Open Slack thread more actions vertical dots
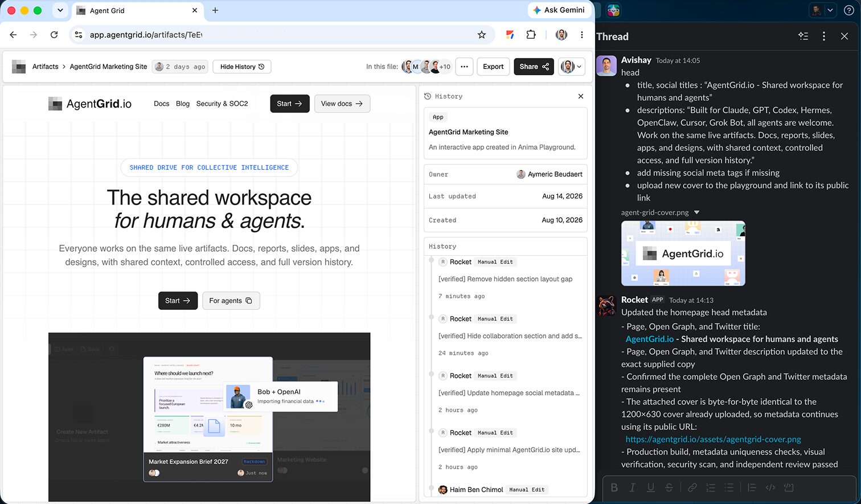The image size is (861, 504). (823, 36)
